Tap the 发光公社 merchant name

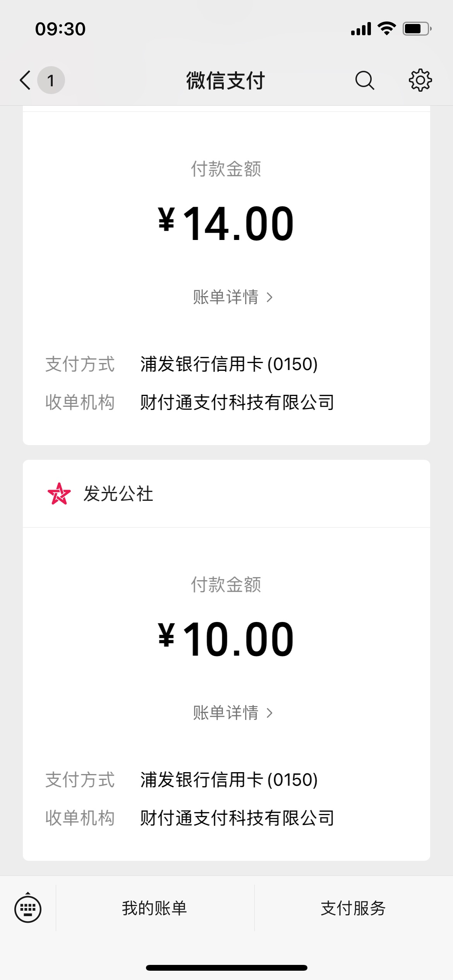tap(118, 493)
